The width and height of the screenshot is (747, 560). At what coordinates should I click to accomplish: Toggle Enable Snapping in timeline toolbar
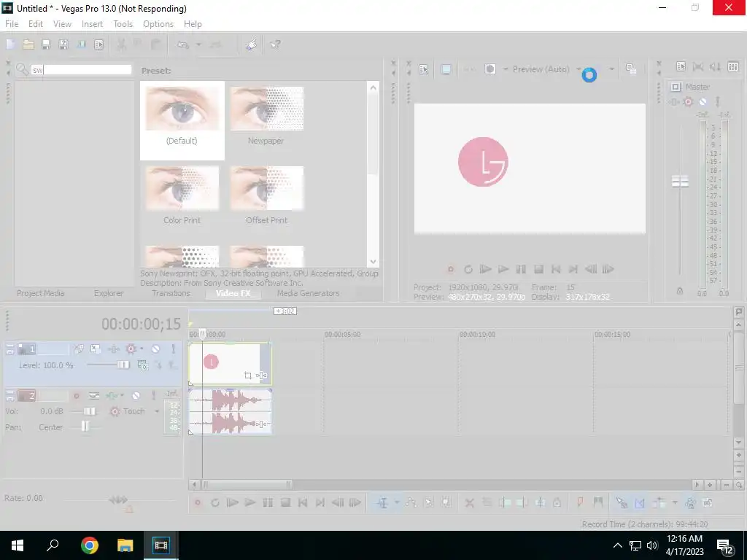(x=622, y=503)
